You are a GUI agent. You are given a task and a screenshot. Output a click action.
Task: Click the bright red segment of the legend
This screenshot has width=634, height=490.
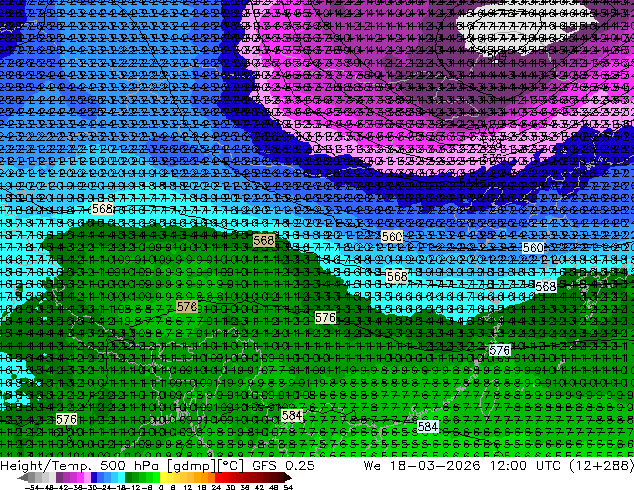[218, 477]
